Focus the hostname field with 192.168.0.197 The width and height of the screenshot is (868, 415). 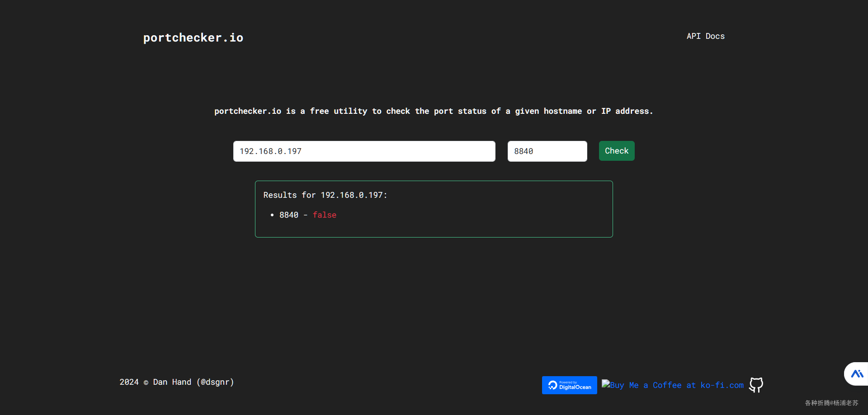coord(364,151)
